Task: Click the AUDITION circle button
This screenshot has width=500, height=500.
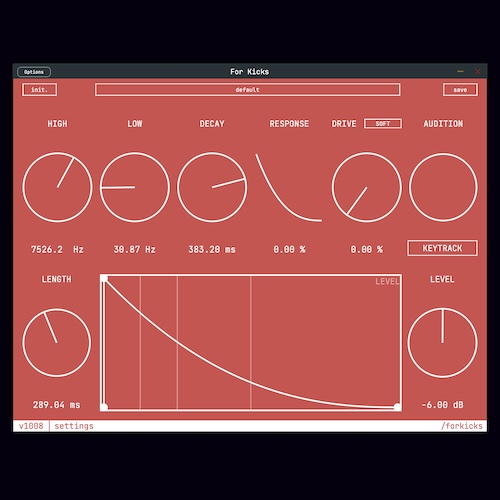Action: tap(443, 187)
